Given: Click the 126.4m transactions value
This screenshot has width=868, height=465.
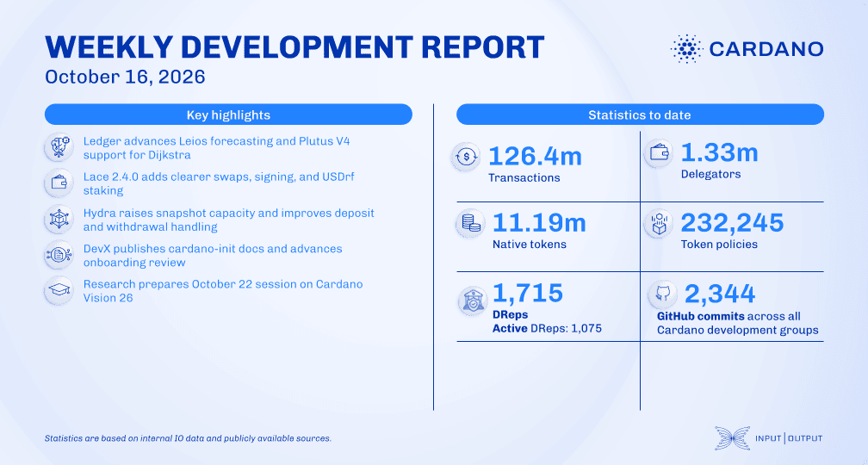Looking at the screenshot, I should (x=535, y=156).
